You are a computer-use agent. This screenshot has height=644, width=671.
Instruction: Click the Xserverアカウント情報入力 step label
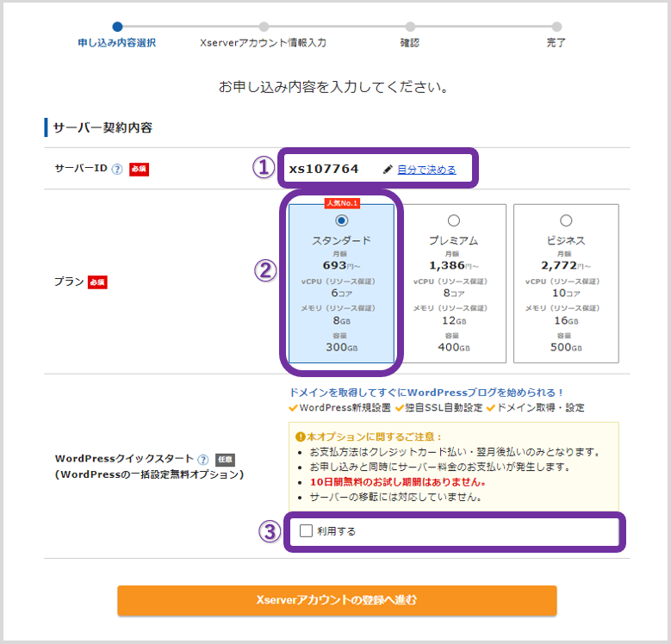click(x=264, y=43)
